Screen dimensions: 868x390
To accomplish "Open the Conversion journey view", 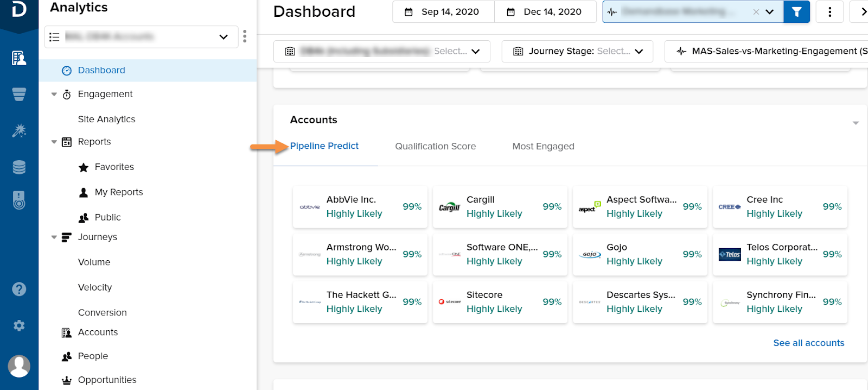I will [x=103, y=313].
